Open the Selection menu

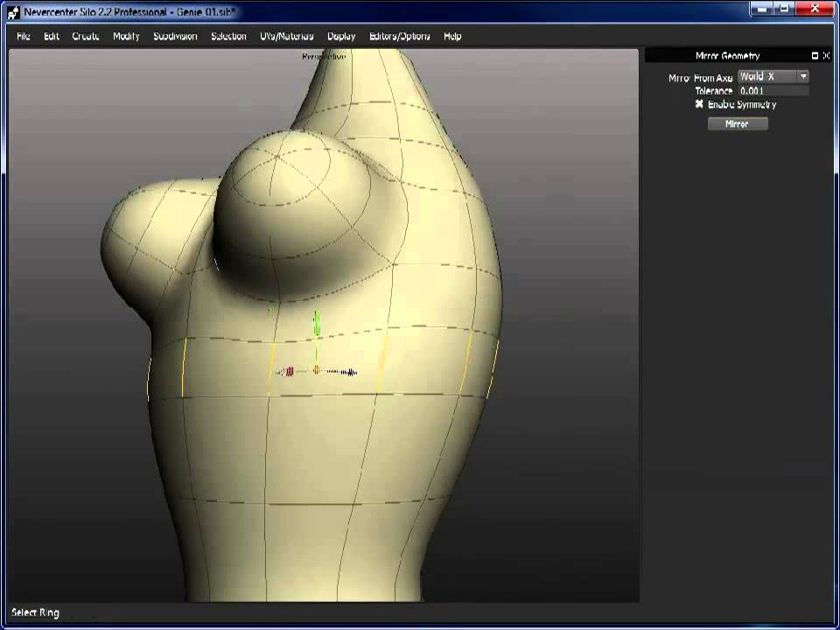point(228,37)
